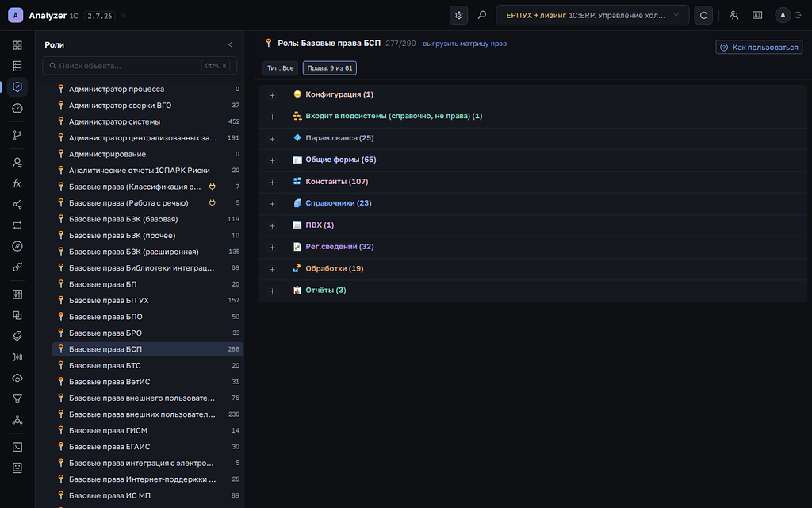Open the compass icon in the sidebar

[17, 246]
